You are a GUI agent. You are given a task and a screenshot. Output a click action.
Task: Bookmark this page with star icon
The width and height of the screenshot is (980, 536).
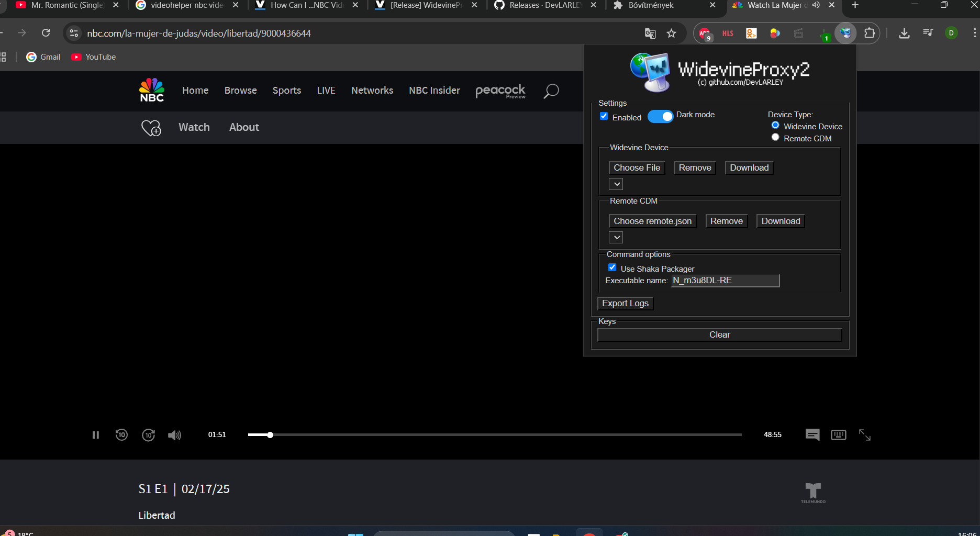(672, 33)
